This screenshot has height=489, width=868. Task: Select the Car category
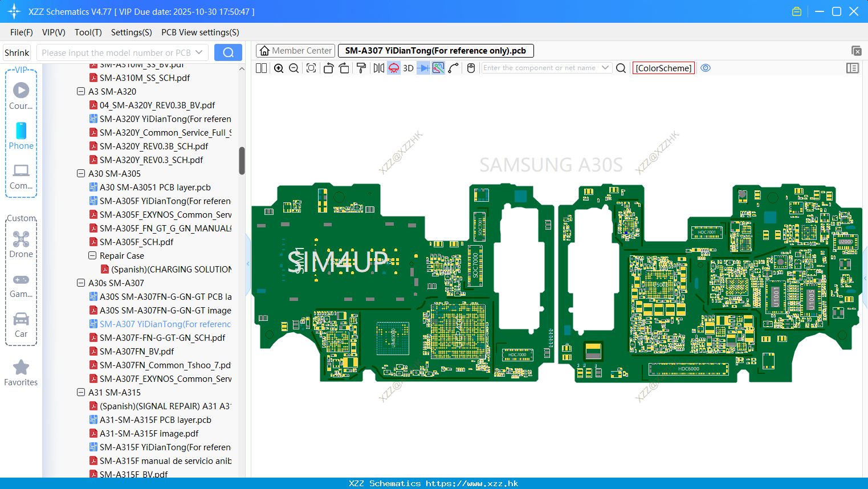click(21, 325)
